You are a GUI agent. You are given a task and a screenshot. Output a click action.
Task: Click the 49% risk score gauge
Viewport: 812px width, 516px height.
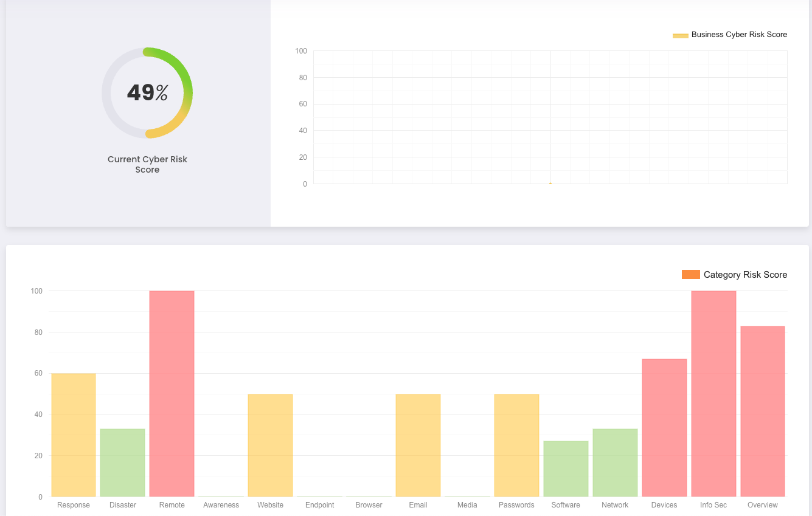click(x=147, y=92)
